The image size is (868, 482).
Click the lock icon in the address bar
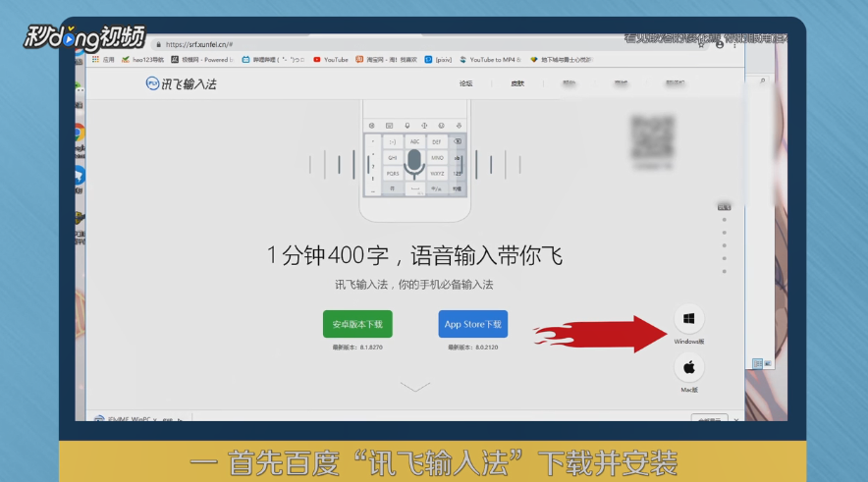pos(159,44)
